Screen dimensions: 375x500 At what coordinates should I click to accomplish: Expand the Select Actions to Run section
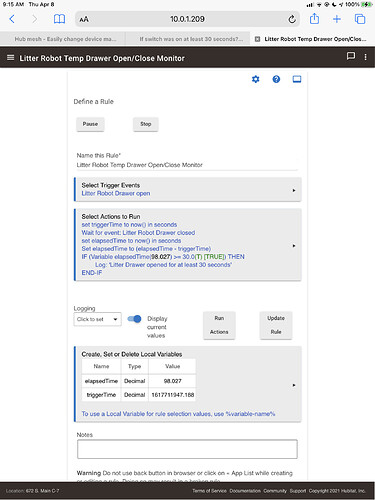tap(188, 245)
